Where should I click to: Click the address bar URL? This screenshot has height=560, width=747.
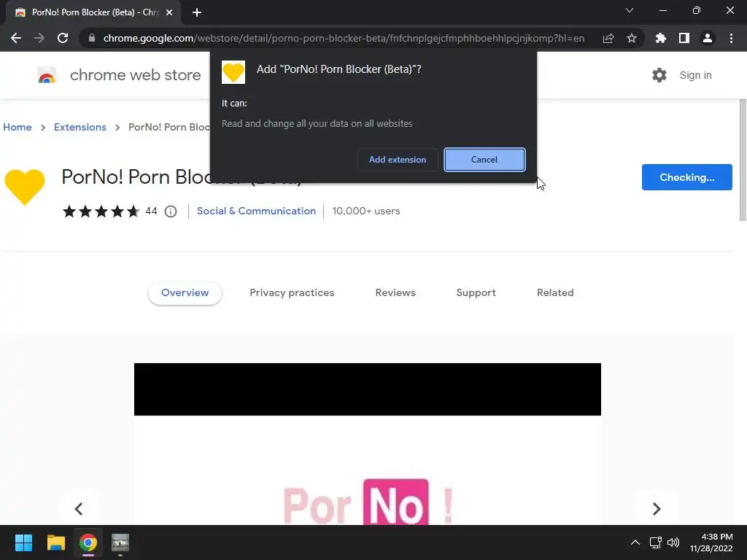[344, 38]
